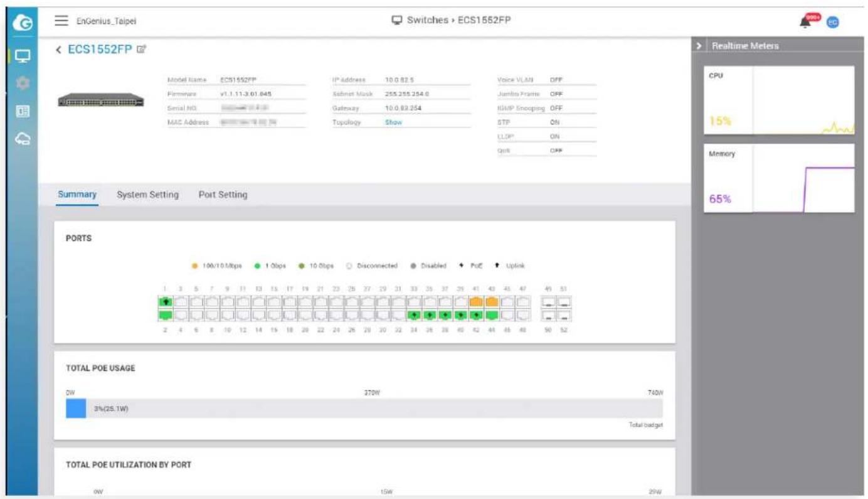This screenshot has height=499, width=868.
Task: Click the TOTAL POE UTILIZATION BY PORT heading
Action: tap(129, 465)
